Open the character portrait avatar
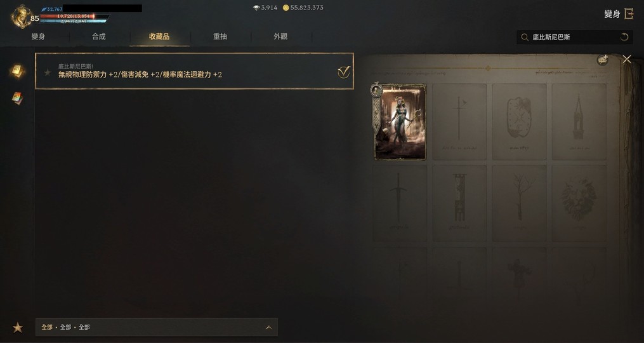This screenshot has width=644, height=343. (x=22, y=17)
